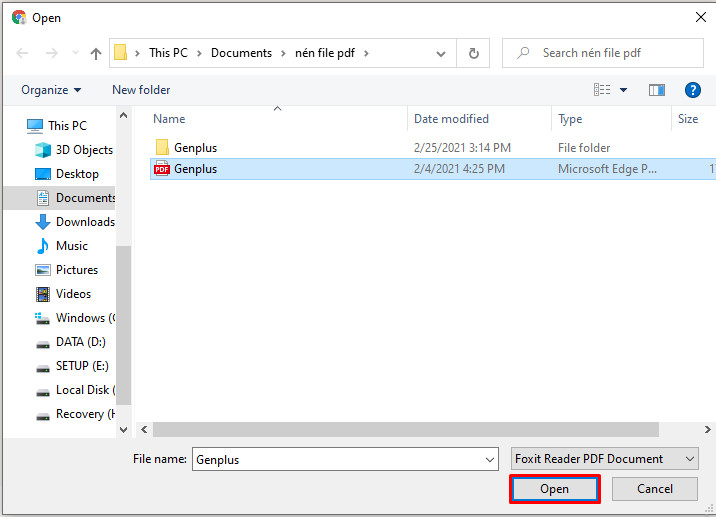Viewport: 716px width, 517px height.
Task: Click the folder icon in address bar
Action: 121,53
